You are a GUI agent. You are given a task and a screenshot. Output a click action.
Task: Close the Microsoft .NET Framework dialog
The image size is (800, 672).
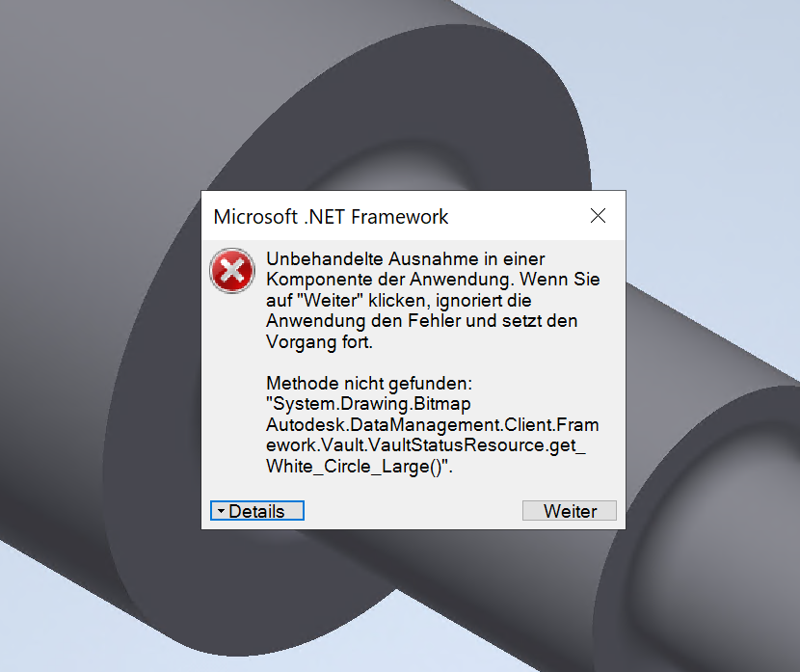click(598, 216)
